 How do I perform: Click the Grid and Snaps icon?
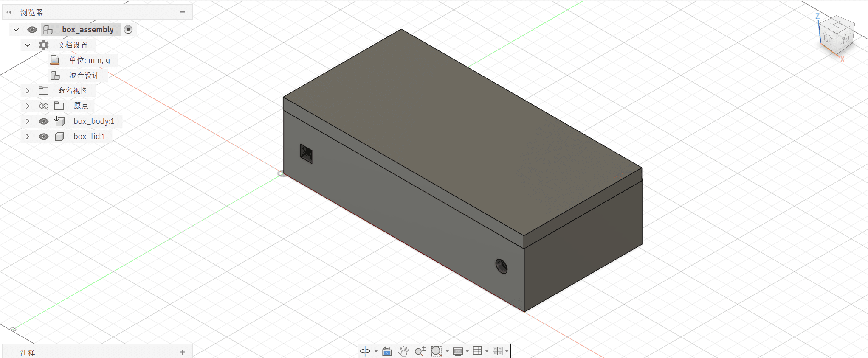coord(477,350)
